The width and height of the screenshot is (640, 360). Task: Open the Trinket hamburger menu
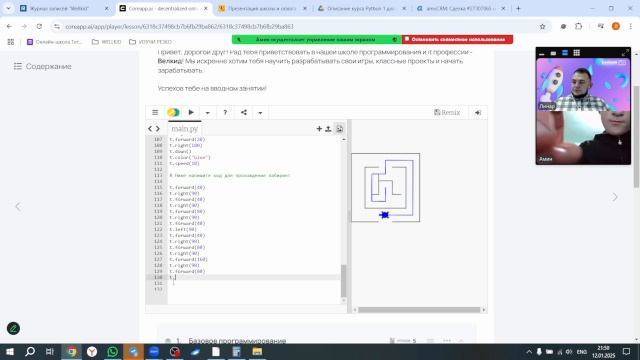155,112
